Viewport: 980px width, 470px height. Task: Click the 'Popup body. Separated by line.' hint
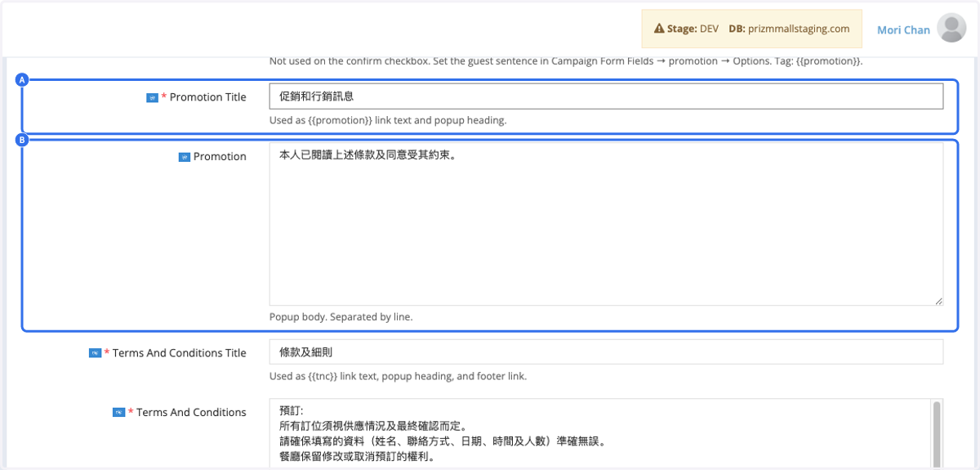click(341, 316)
